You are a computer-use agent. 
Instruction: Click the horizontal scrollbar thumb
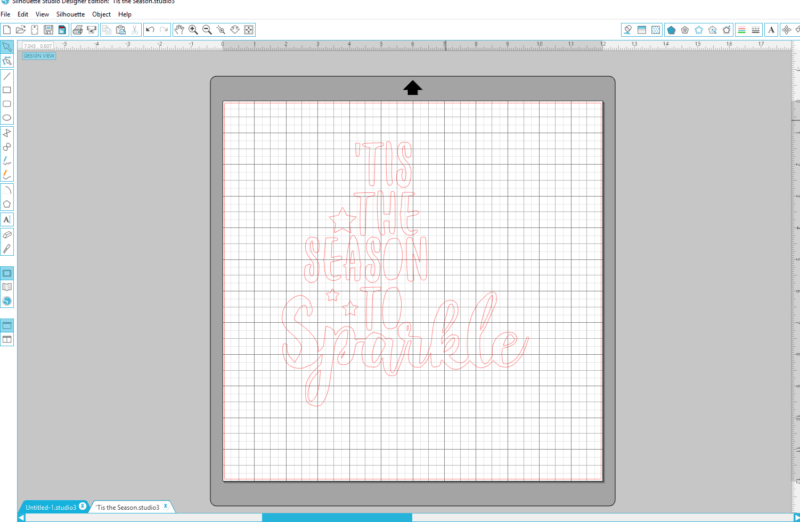(336, 517)
